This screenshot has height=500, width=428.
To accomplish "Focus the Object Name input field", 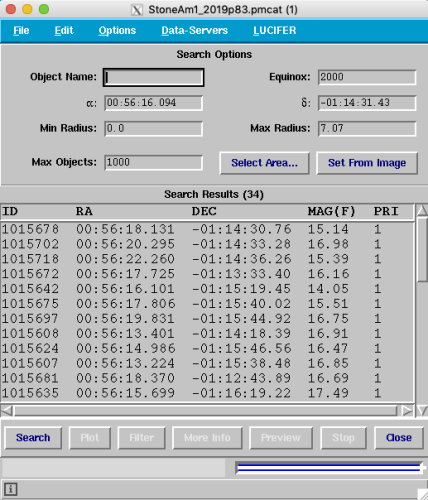I will (x=153, y=77).
